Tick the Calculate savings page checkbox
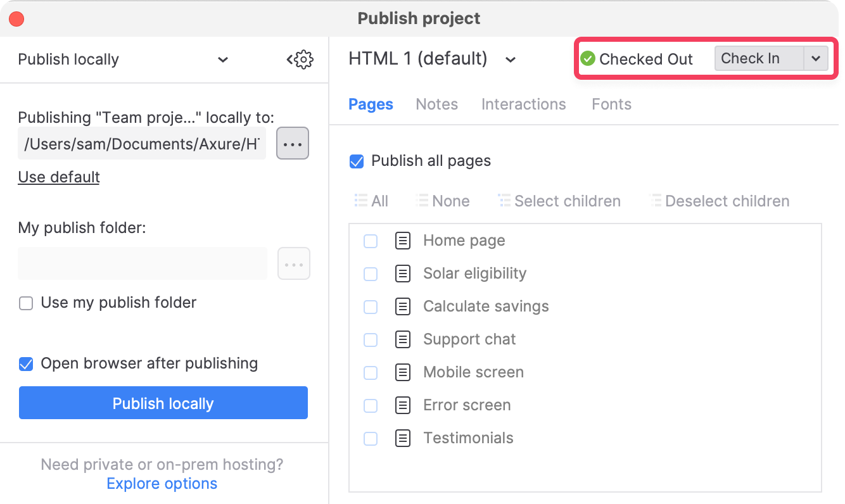The width and height of the screenshot is (845, 504). point(371,307)
